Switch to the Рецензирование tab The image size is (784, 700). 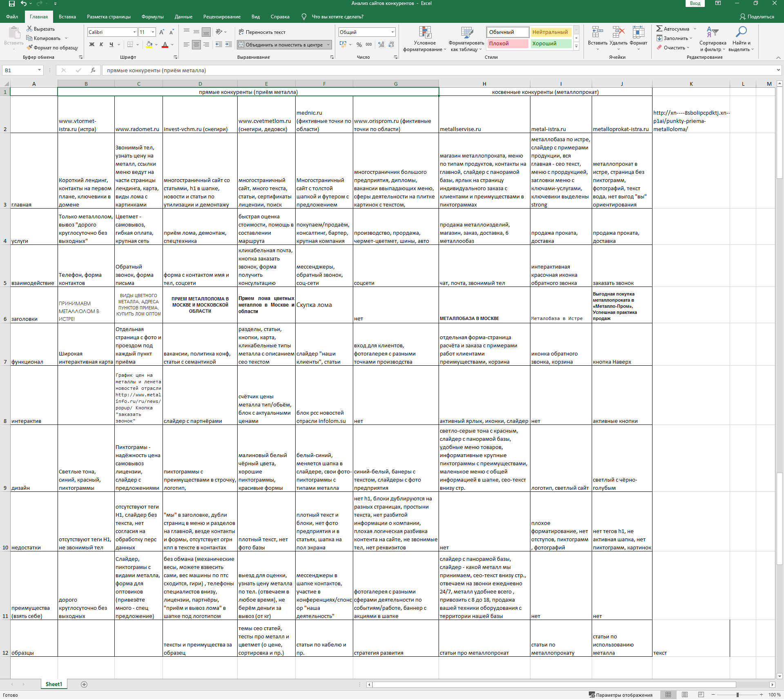point(222,17)
